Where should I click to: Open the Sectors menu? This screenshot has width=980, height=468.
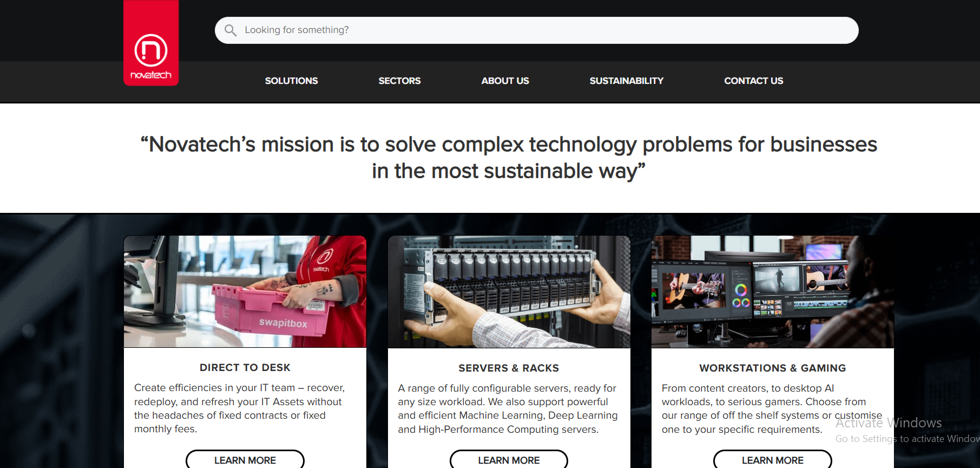tap(399, 81)
